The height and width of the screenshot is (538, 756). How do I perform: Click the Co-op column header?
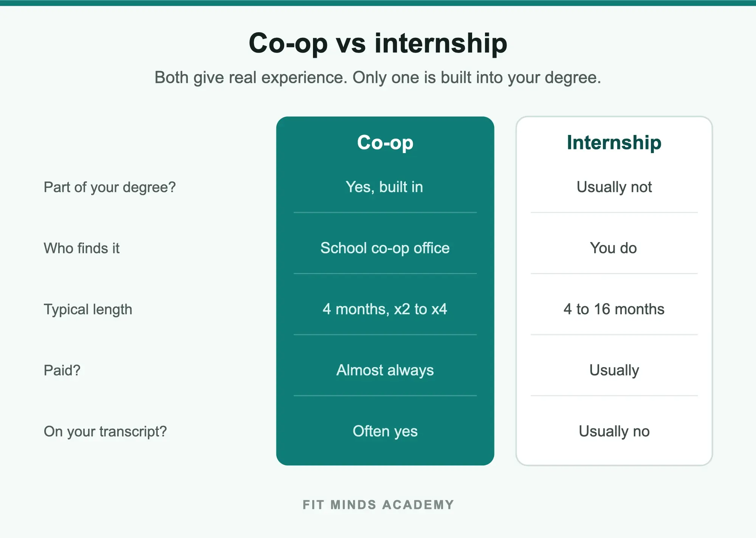click(385, 143)
